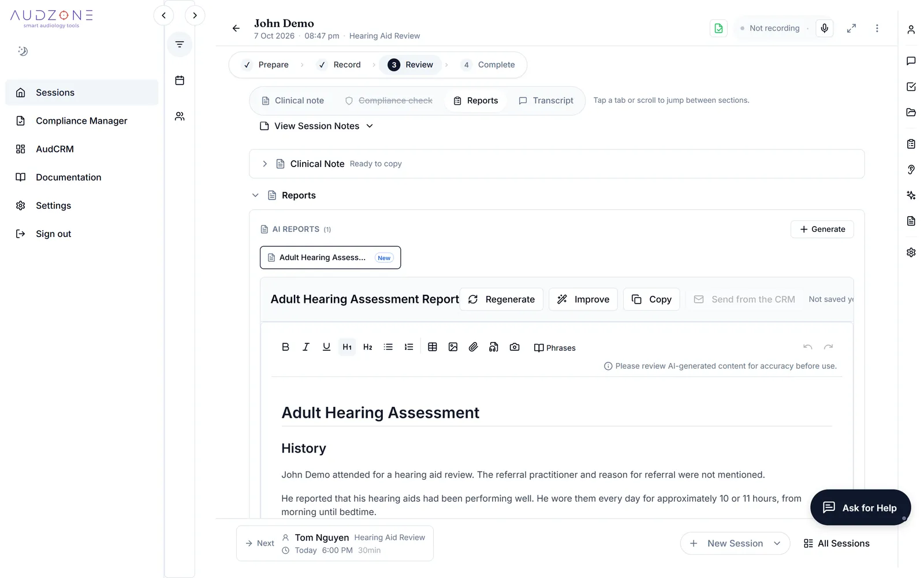
Task: Insert a numbered list
Action: pyautogui.click(x=409, y=347)
